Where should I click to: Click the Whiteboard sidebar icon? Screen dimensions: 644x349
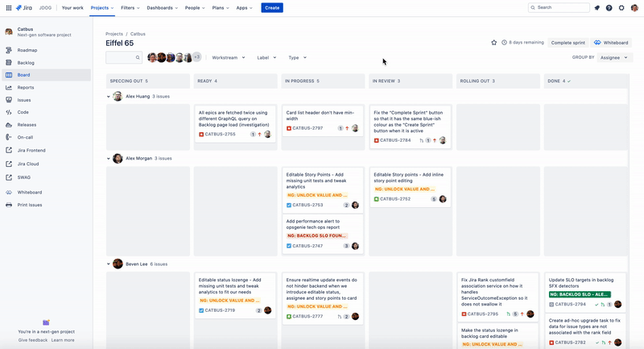9,193
